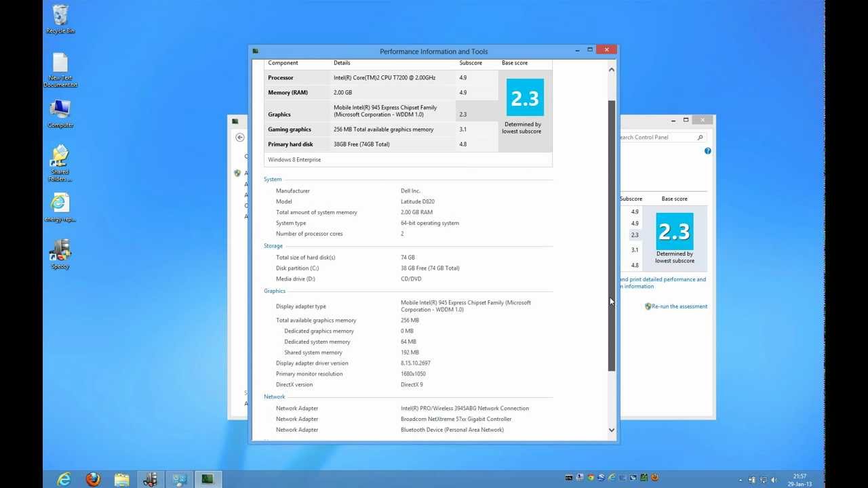868x488 pixels.
Task: Click the print detailed performance information link
Action: [x=663, y=283]
